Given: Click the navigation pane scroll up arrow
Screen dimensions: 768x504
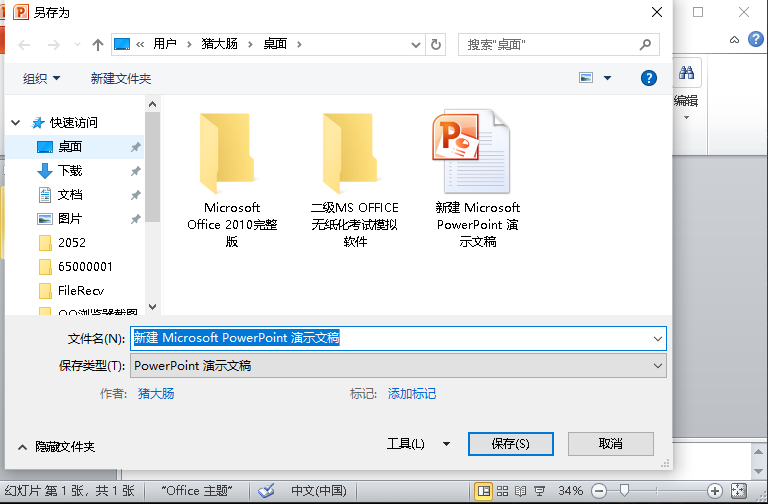Looking at the screenshot, I should [x=152, y=104].
